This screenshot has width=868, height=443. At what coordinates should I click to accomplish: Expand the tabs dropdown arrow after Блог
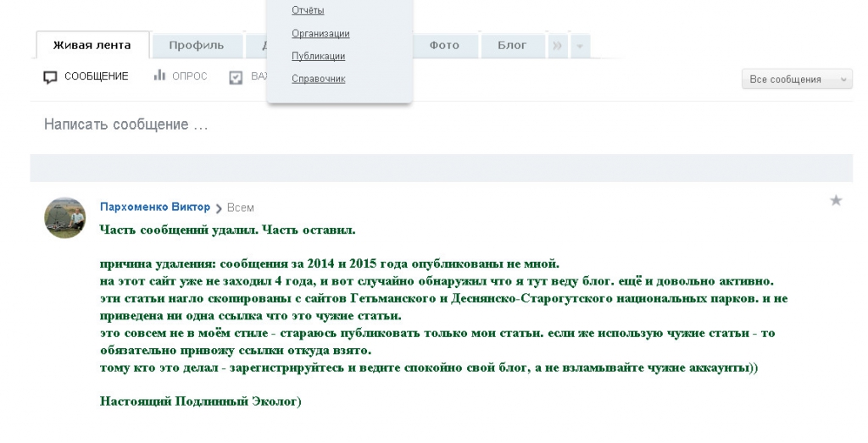580,46
